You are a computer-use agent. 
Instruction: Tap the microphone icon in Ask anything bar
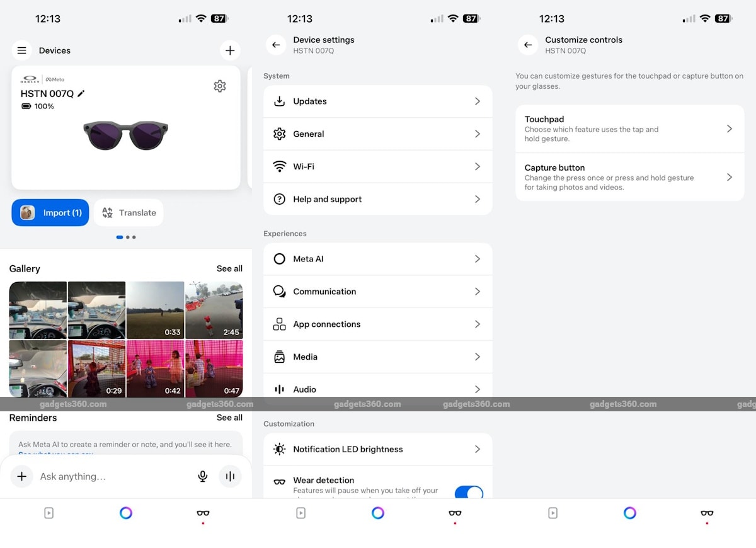click(x=203, y=476)
